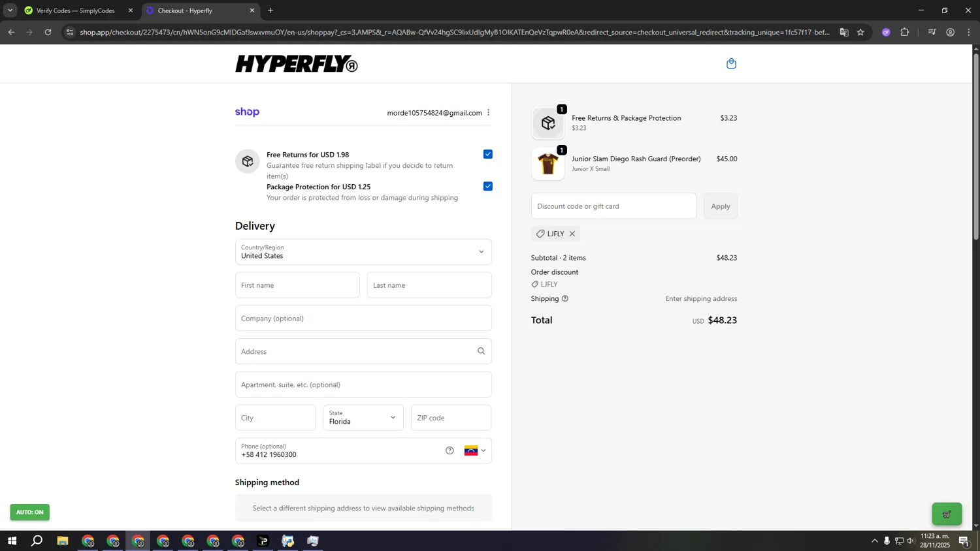The height and width of the screenshot is (551, 980).
Task: Click the City field
Action: (275, 418)
